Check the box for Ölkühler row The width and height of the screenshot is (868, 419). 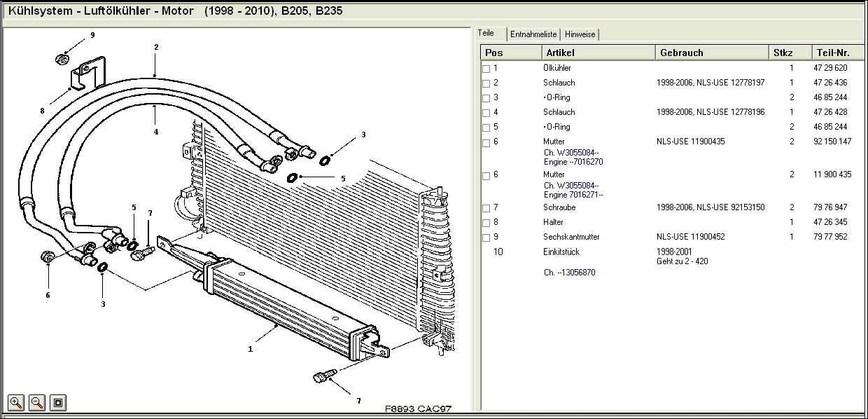tap(486, 69)
